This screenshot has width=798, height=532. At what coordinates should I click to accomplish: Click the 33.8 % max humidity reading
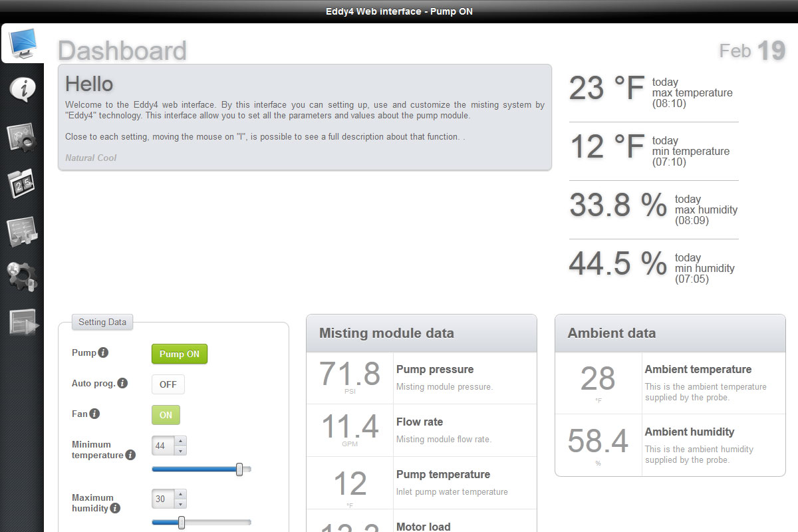pyautogui.click(x=618, y=205)
